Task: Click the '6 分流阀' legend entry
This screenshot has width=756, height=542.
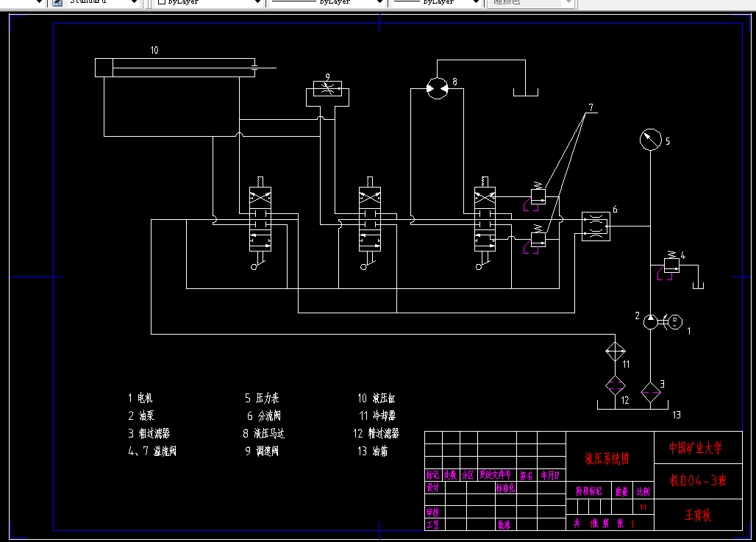Action: point(264,416)
